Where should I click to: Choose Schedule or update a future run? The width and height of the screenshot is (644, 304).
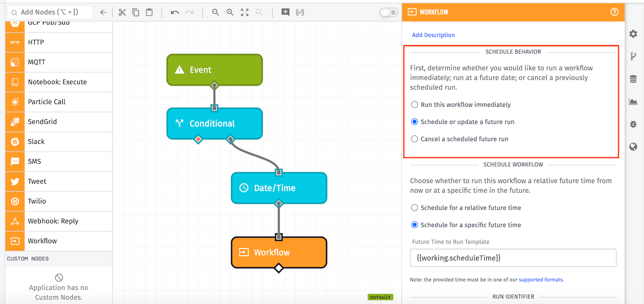414,122
